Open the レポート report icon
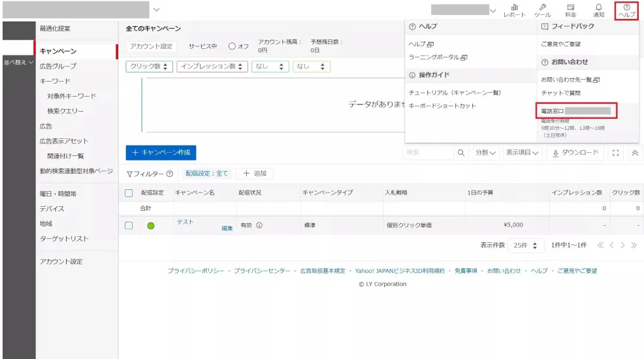This screenshot has height=359, width=644. tap(514, 10)
